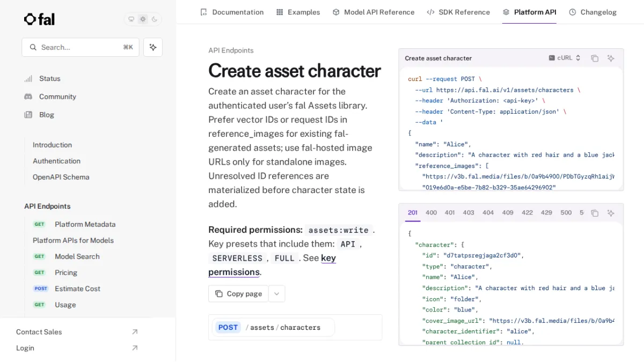Open Model Search endpoint

(x=67, y=256)
